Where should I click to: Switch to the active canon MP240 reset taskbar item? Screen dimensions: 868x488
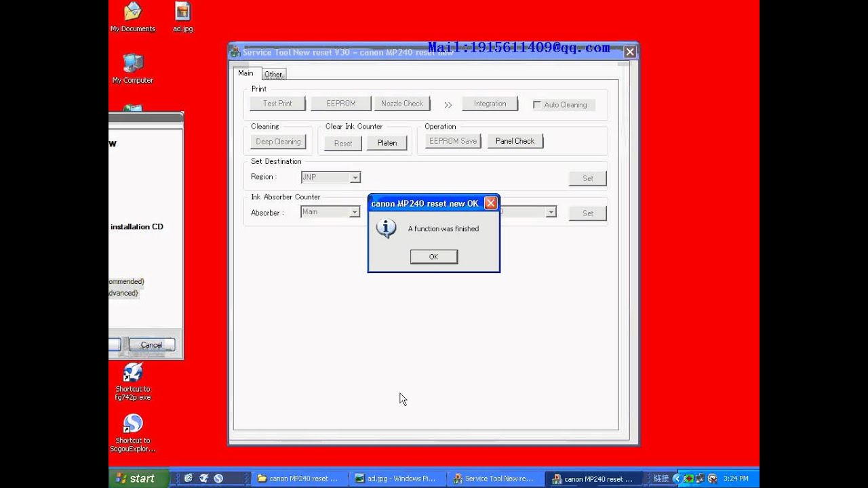595,479
